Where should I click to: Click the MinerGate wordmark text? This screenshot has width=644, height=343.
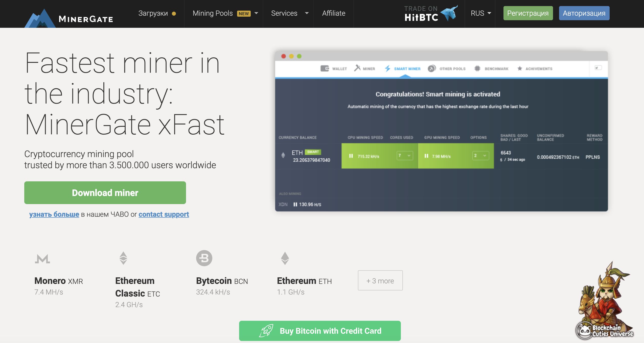[x=86, y=19]
